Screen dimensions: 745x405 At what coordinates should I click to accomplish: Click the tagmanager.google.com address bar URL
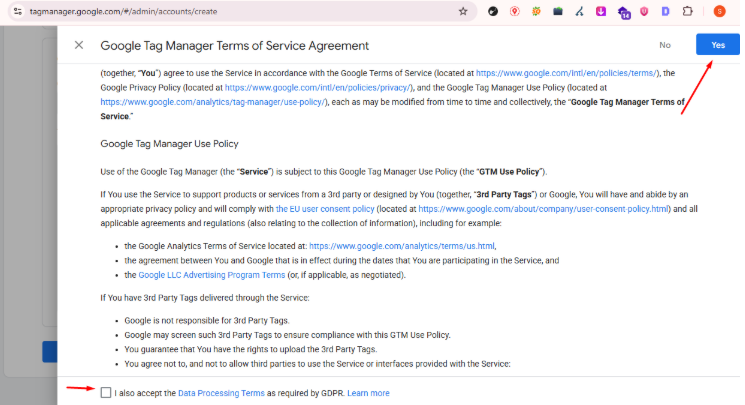click(x=124, y=11)
